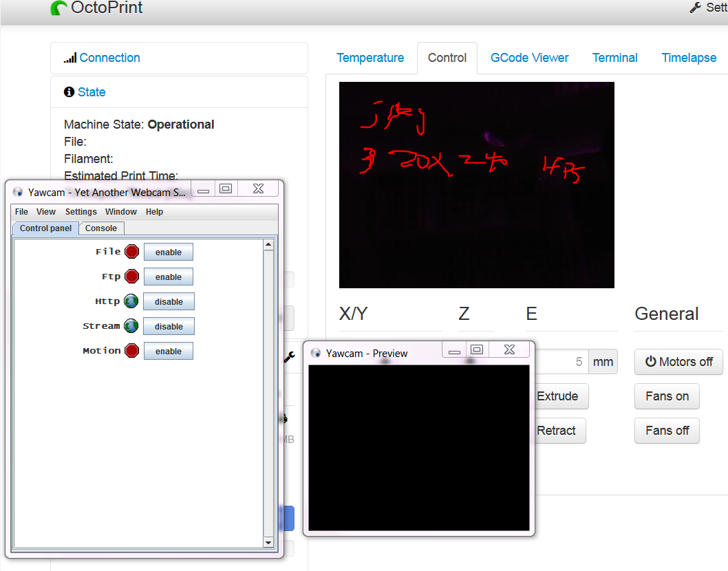
Task: Click the State info circle icon
Action: 69,92
